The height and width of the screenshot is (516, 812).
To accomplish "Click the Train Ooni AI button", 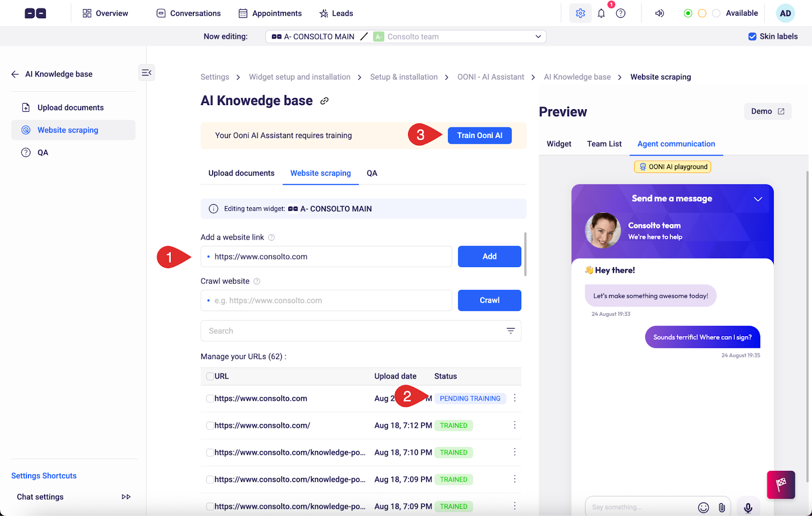I will click(x=480, y=136).
